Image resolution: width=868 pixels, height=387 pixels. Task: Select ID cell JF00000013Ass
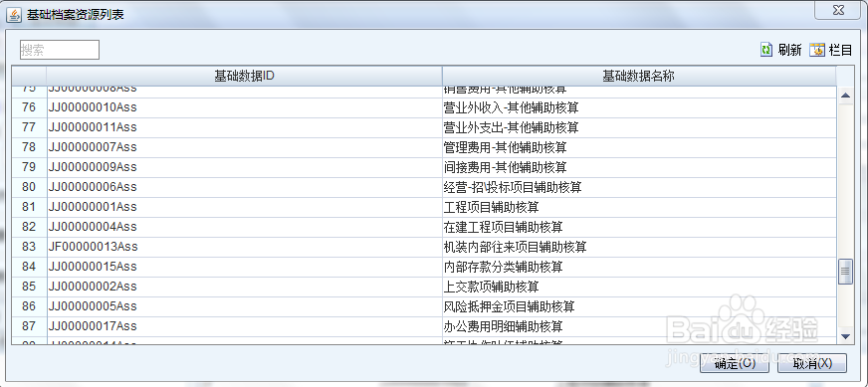click(244, 247)
